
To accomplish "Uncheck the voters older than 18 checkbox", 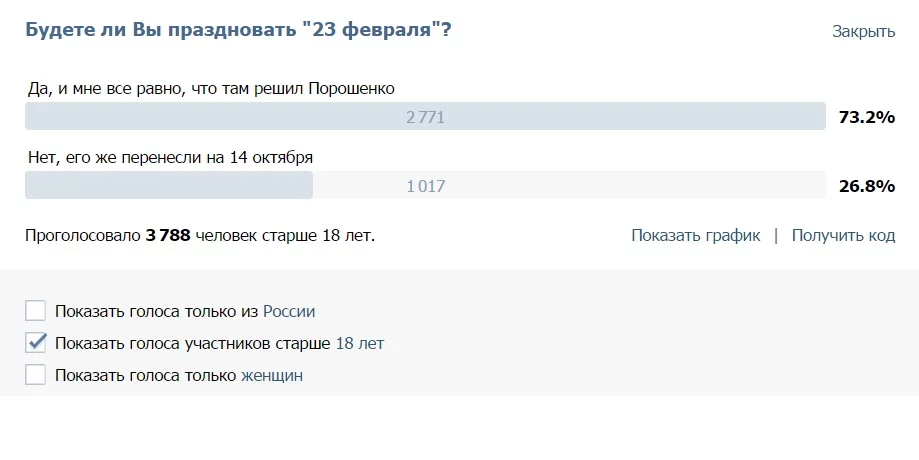I will [x=36, y=343].
